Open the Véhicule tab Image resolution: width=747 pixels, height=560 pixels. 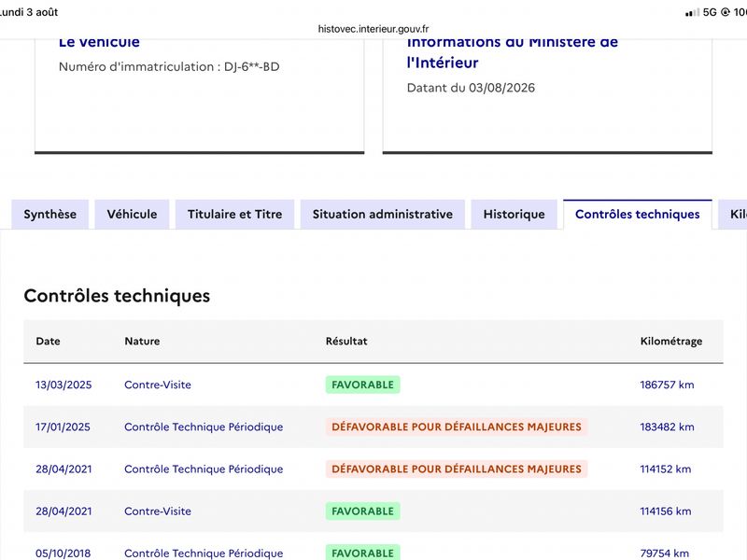(132, 215)
